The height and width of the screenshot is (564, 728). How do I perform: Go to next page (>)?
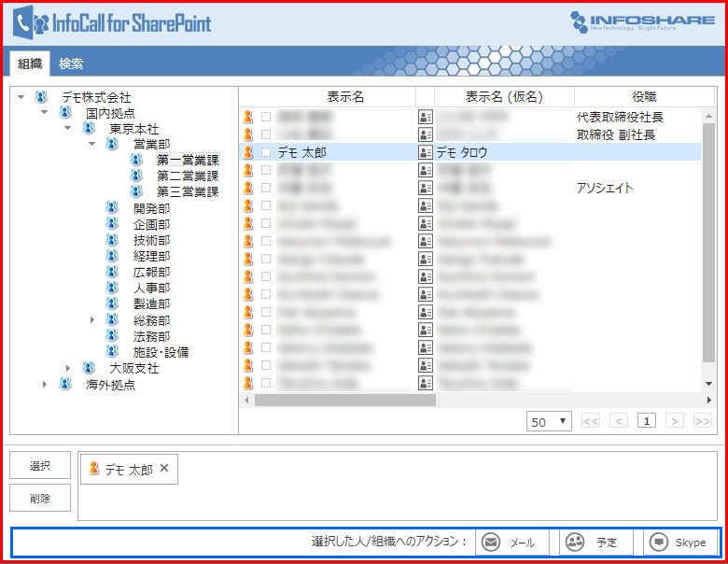pyautogui.click(x=674, y=421)
